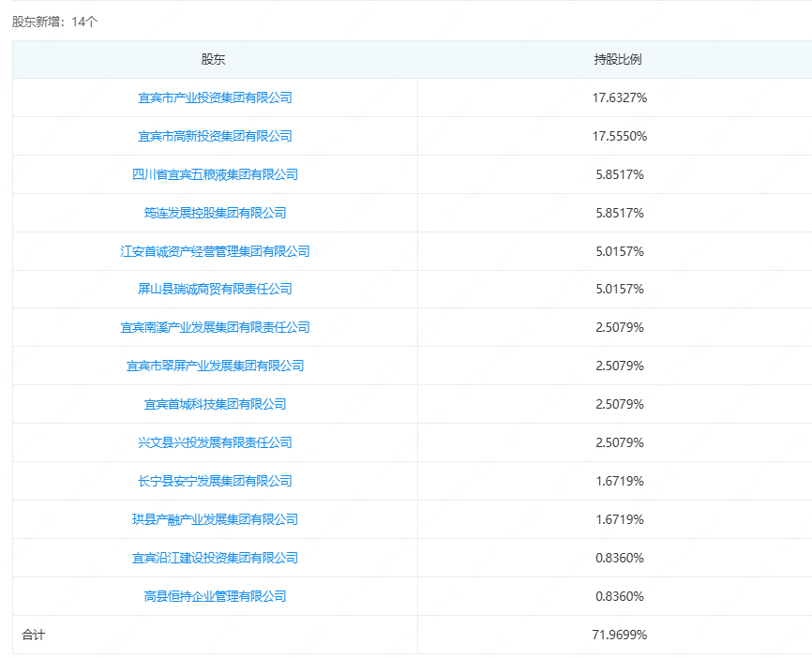Select the 71.9699% total value

pos(620,635)
